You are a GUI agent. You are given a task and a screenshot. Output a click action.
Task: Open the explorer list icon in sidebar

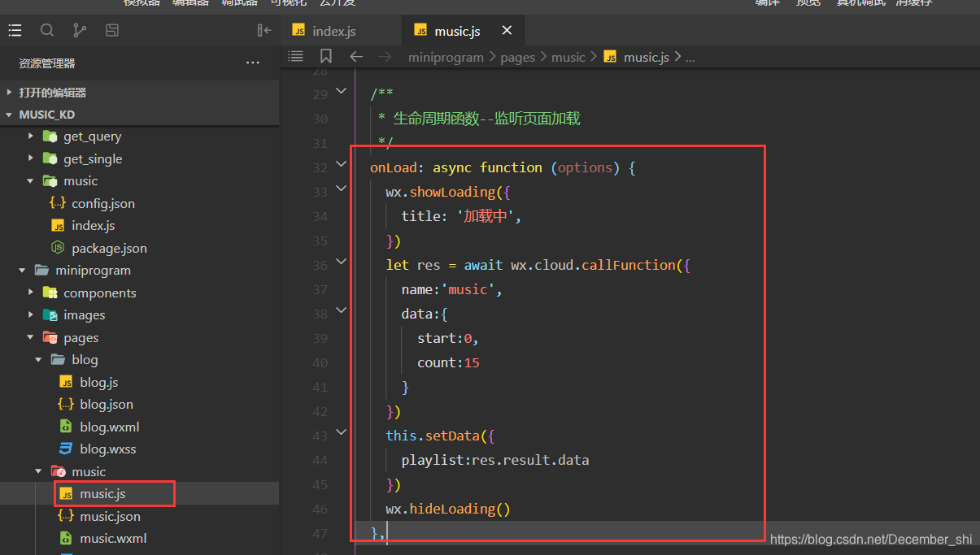click(x=15, y=30)
